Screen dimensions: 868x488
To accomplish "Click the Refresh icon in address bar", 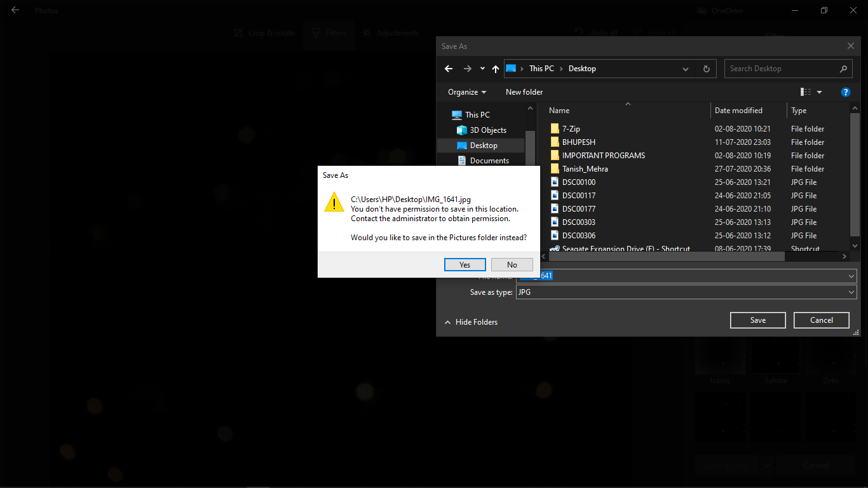I will [x=706, y=69].
